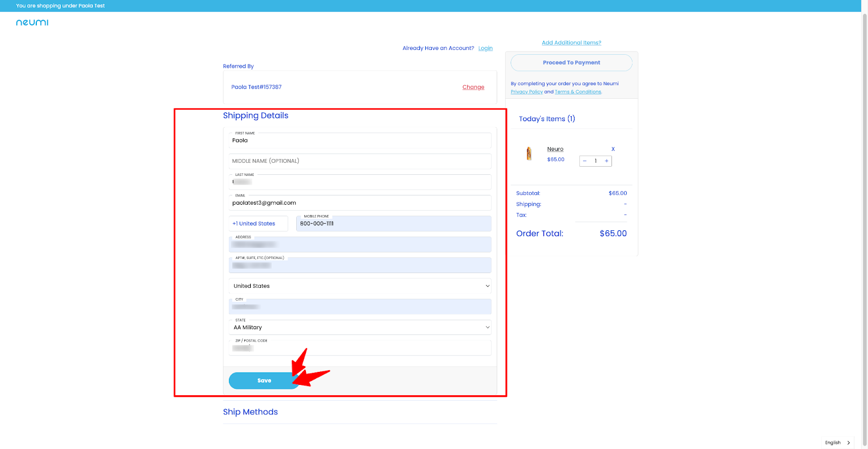Viewport: 868px width, 449px height.
Task: Click the Neuro product name link
Action: tap(555, 149)
